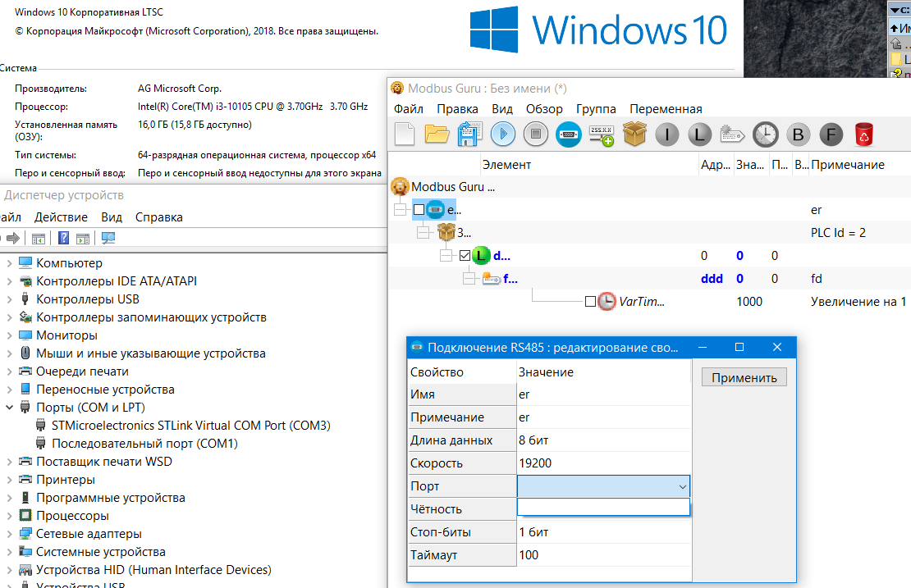
Task: Open a project with the folder icon
Action: [x=437, y=134]
